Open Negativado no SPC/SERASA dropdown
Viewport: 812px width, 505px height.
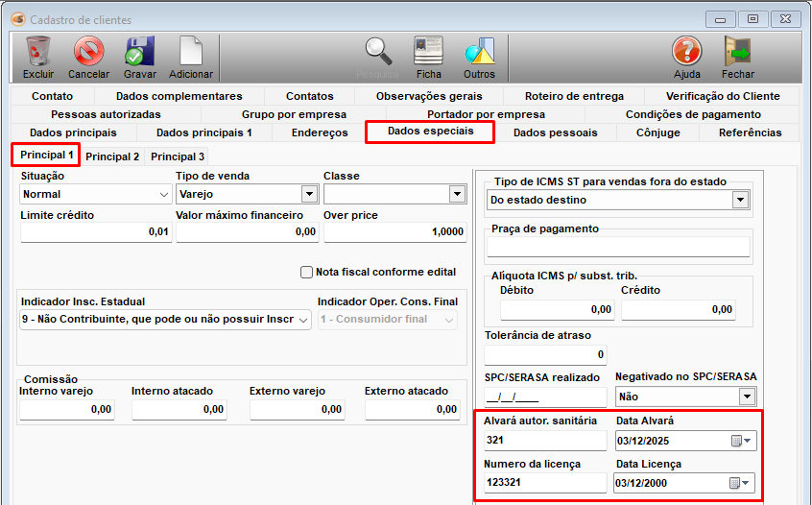pos(746,397)
